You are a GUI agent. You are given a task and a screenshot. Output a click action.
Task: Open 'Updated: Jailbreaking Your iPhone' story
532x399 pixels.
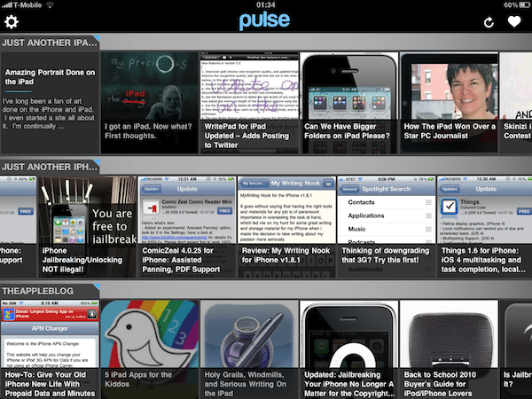tap(348, 349)
